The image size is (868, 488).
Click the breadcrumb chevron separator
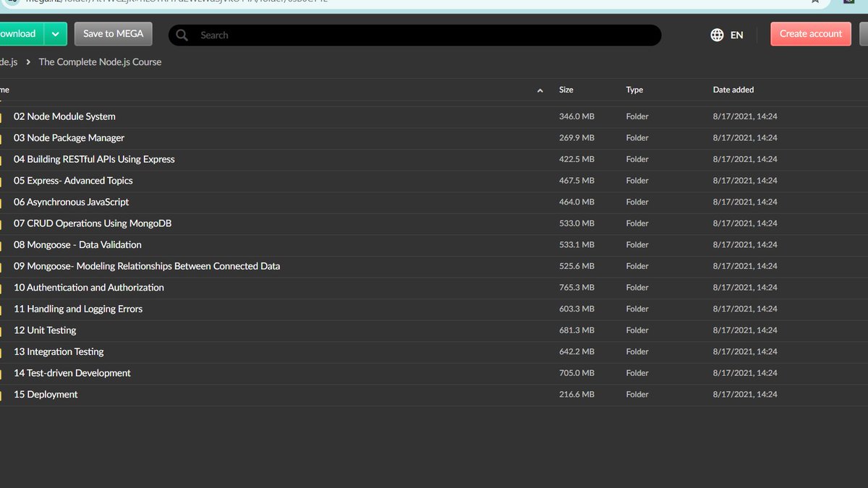pos(28,62)
